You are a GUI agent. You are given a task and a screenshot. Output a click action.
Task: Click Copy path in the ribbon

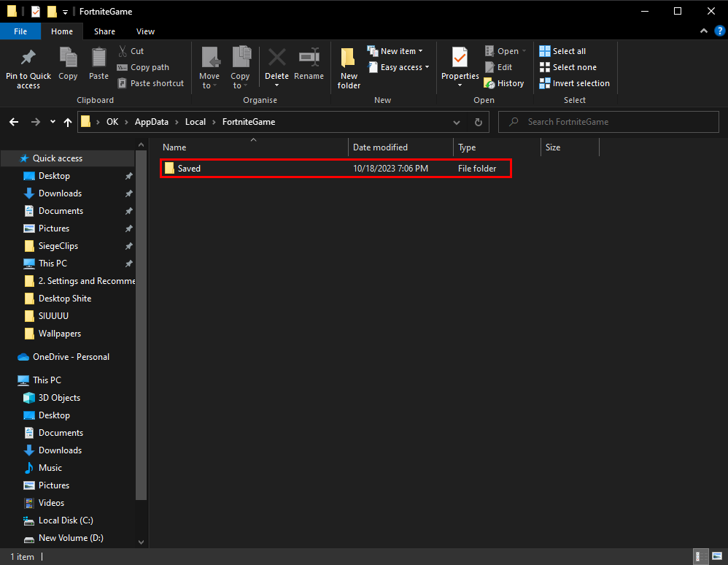(x=144, y=67)
